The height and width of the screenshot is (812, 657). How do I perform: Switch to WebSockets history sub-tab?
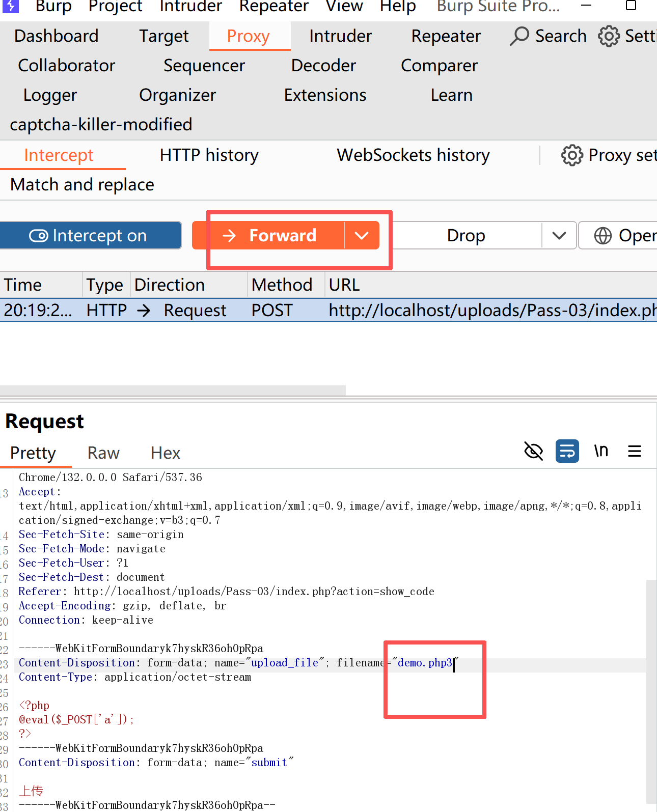coord(414,155)
